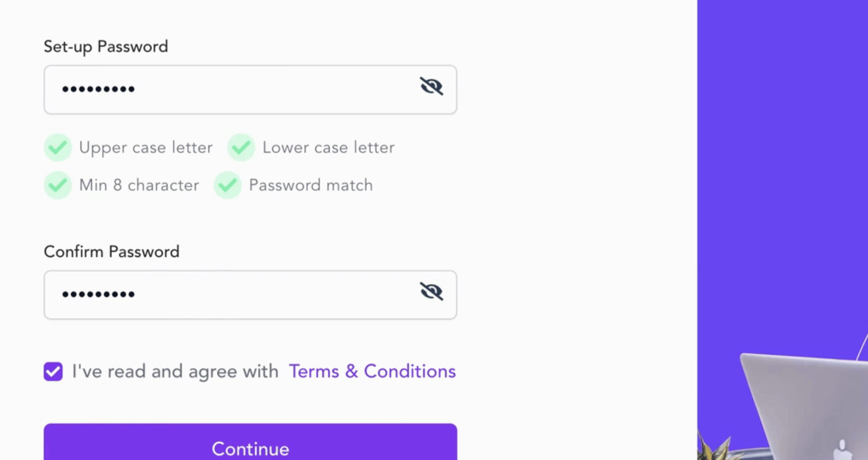
Task: Click the "Set-up Password" field label
Action: pyautogui.click(x=106, y=46)
